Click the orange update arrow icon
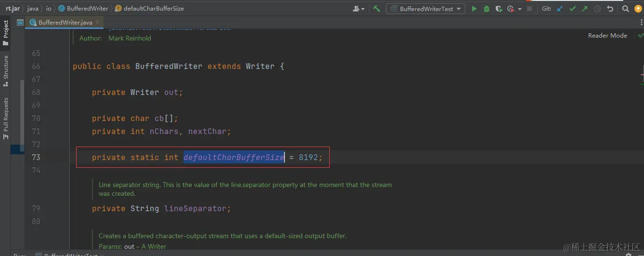Viewport: 644px width, 256px height. pos(638,9)
